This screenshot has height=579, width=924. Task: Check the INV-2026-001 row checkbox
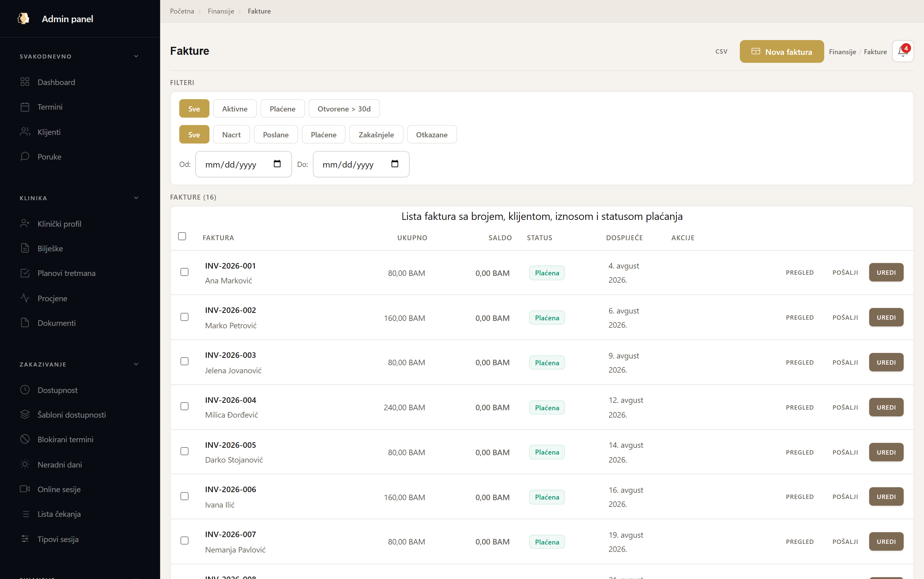184,272
